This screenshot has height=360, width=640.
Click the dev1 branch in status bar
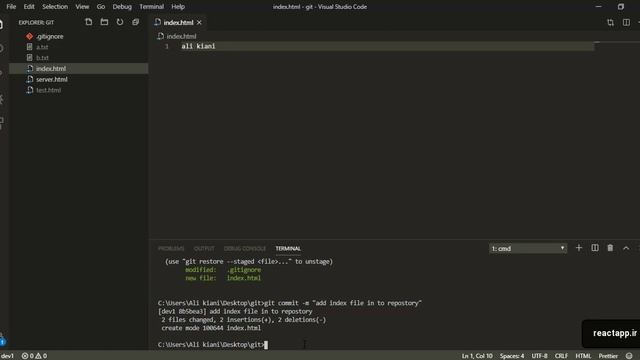coord(7,356)
